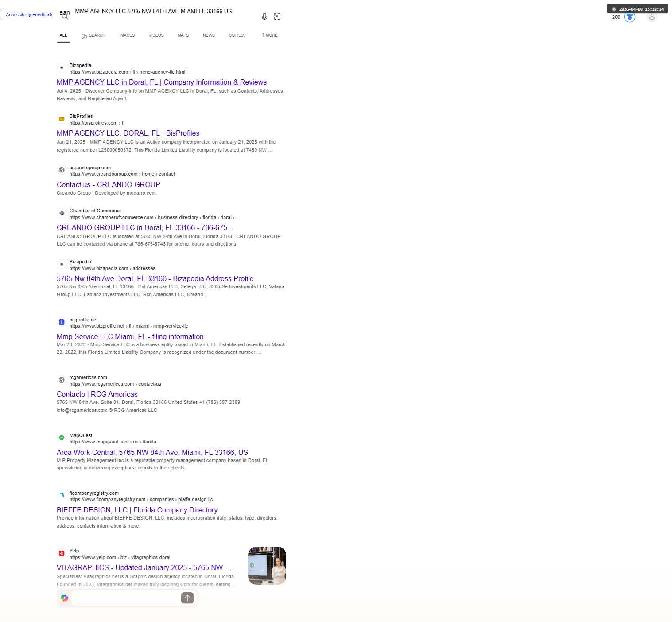Open the user profile avatar icon

click(652, 17)
